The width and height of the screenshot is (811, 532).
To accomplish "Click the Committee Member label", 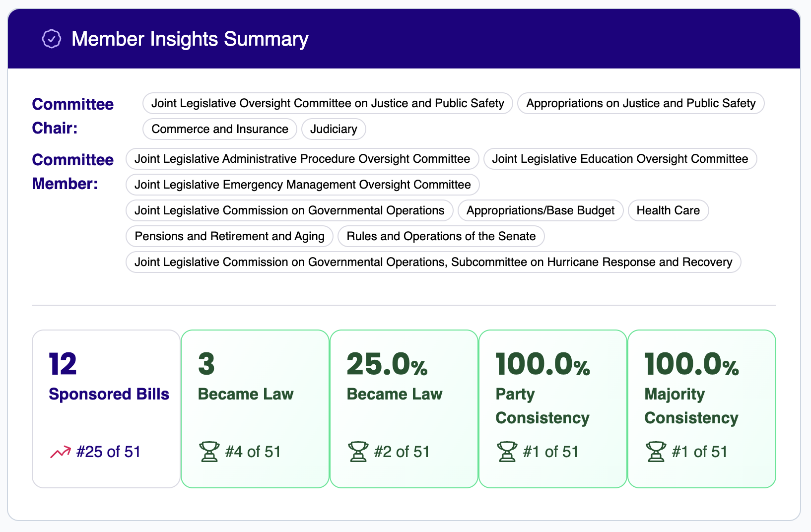I will [x=73, y=172].
